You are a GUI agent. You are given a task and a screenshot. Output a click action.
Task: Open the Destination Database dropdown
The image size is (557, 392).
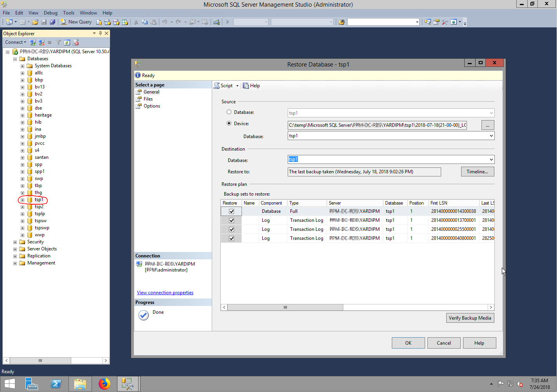click(x=491, y=159)
